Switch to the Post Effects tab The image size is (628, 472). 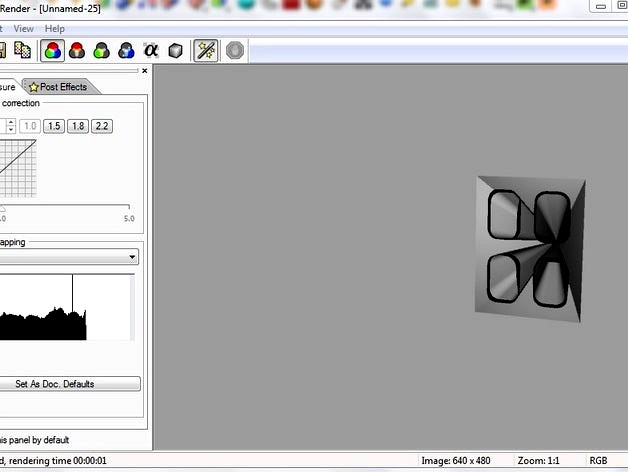coord(58,87)
